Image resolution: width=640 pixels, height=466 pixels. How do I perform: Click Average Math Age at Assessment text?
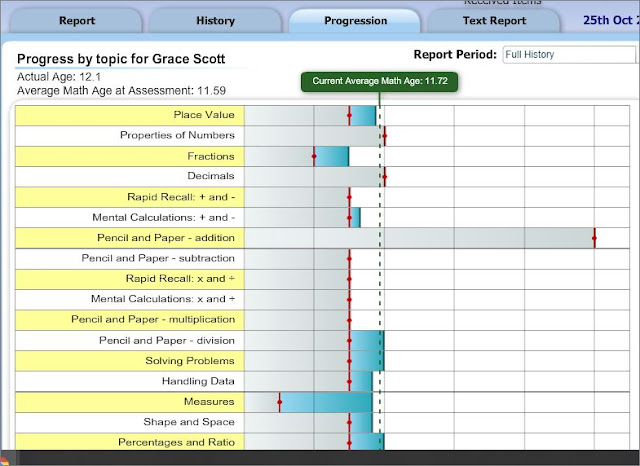coord(121,91)
